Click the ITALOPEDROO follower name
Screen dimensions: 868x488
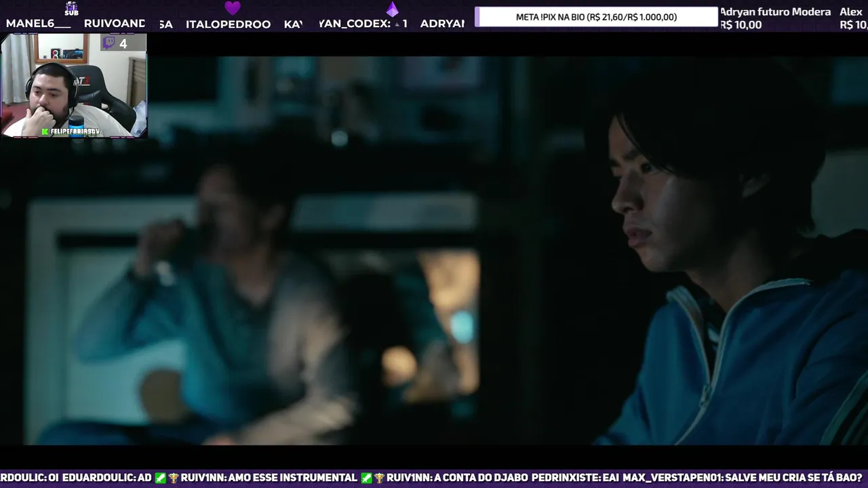click(x=229, y=24)
